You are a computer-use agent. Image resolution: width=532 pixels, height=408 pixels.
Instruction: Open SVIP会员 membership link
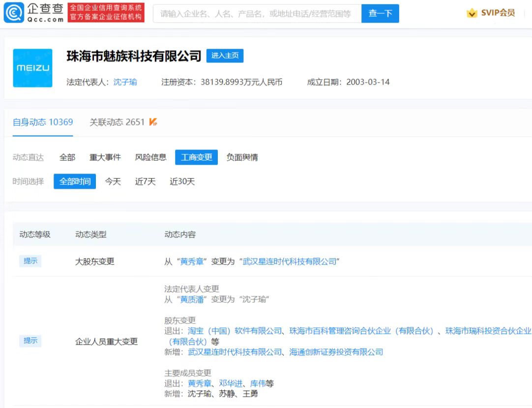(498, 13)
